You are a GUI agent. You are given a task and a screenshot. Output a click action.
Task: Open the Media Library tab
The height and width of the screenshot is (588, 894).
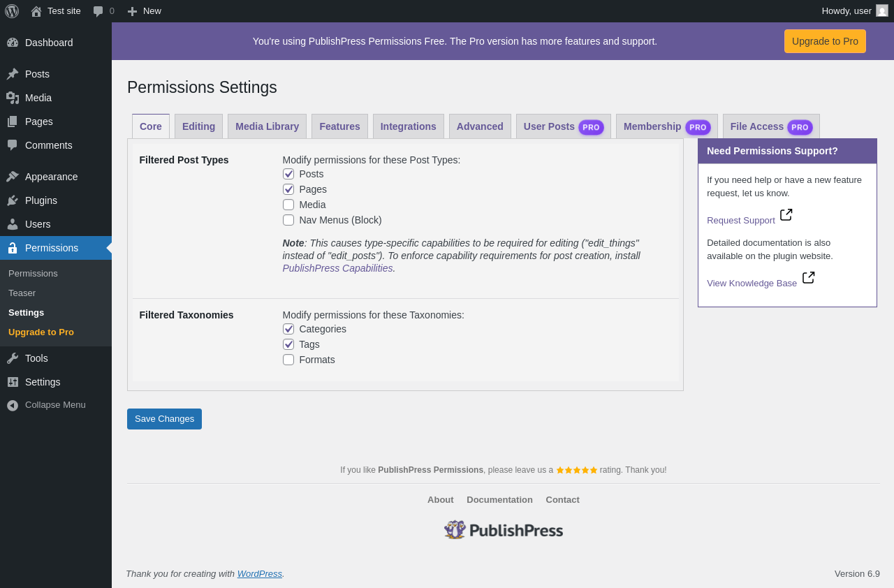[x=267, y=126]
